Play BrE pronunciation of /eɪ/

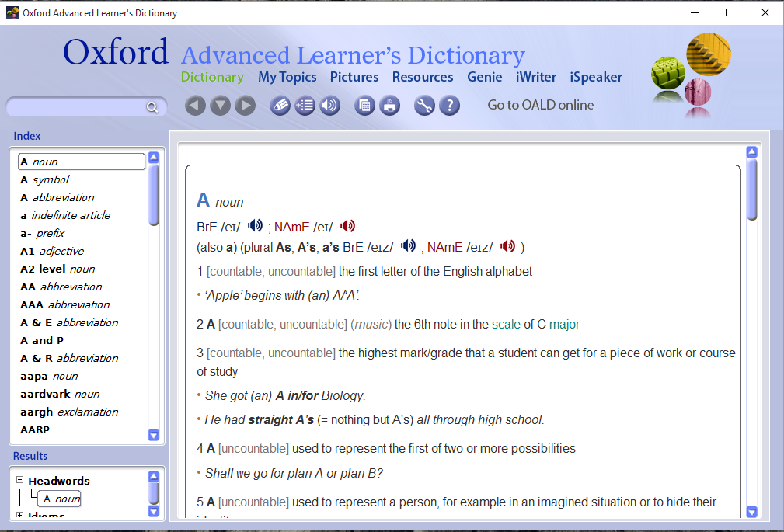255,225
